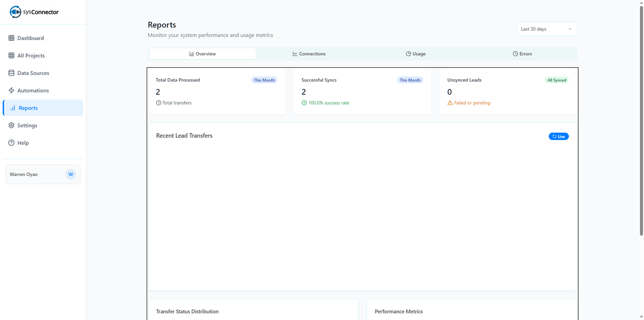Click the Unsynced Leads card
Screen dimensions: 644x320
coord(507,91)
